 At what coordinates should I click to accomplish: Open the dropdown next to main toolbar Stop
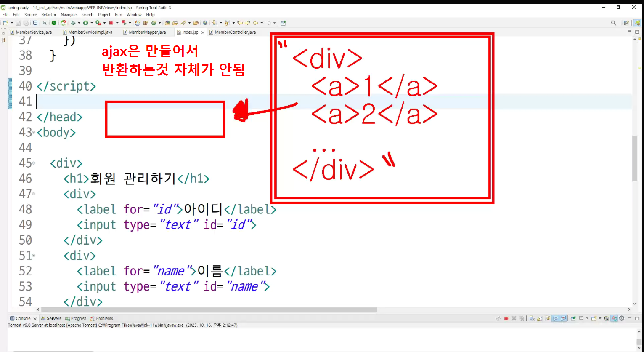117,23
